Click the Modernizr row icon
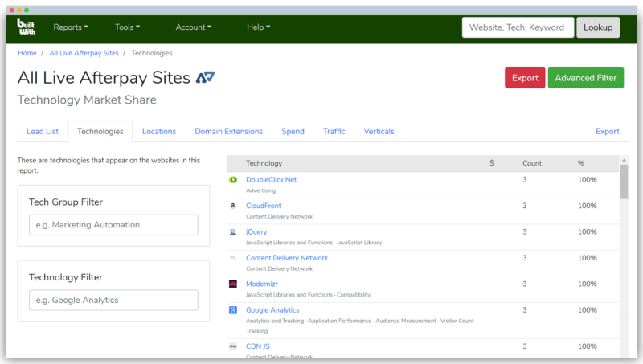643x364 pixels. [x=233, y=284]
